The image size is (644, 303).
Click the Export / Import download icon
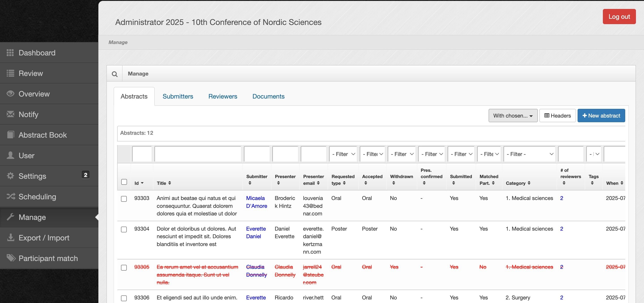coord(11,238)
